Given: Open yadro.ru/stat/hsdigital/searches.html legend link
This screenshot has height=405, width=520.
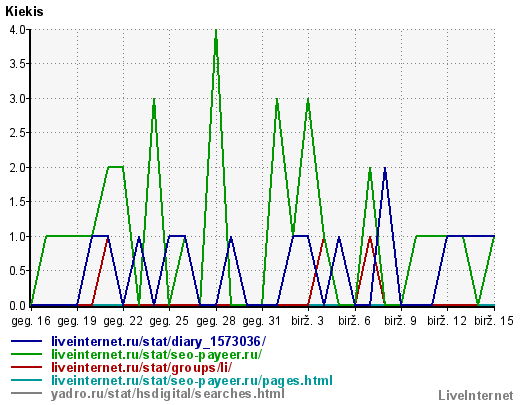Looking at the screenshot, I should 168,394.
